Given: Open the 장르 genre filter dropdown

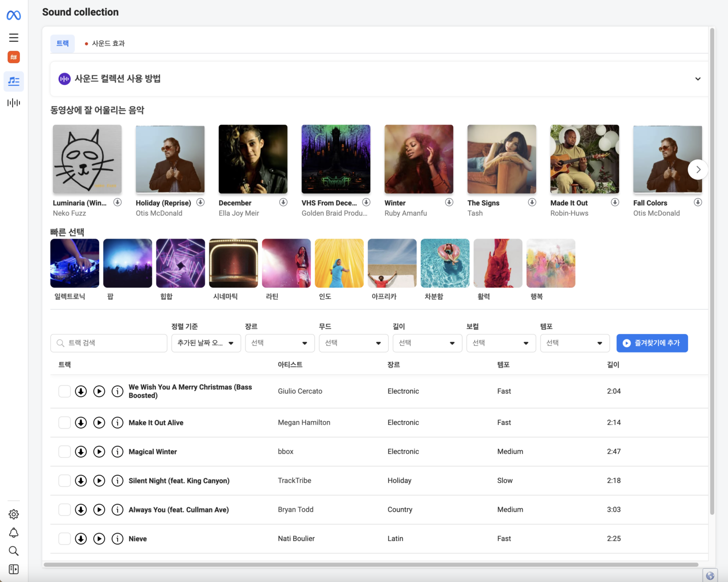Looking at the screenshot, I should 280,343.
